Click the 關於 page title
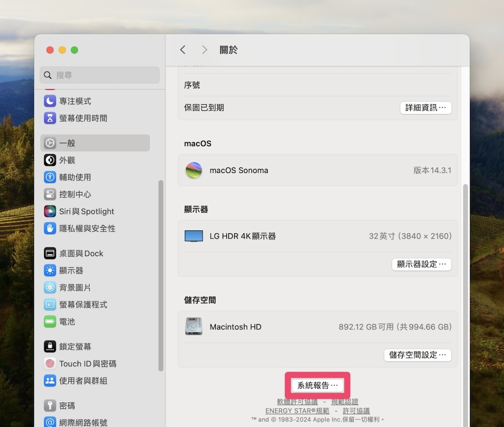 point(228,50)
